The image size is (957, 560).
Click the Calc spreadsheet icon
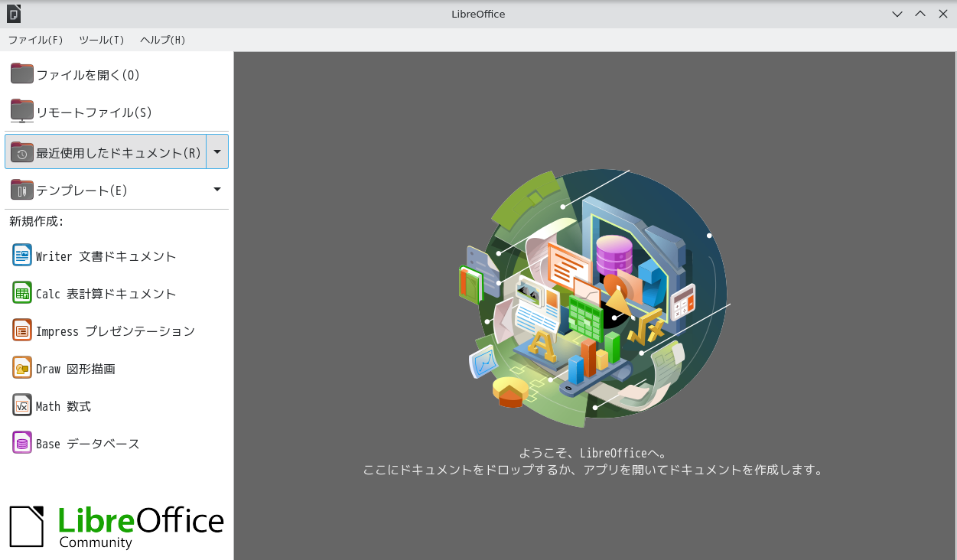[22, 293]
